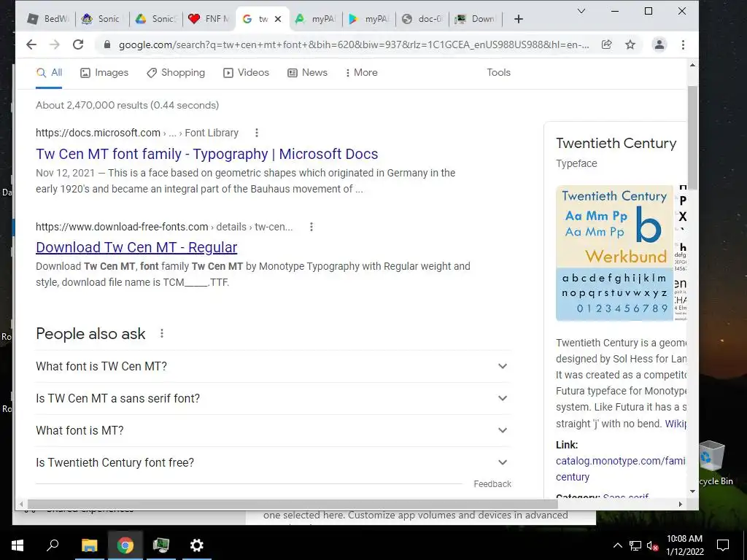Expand 'What font is TW Cen MT?' question
The height and width of the screenshot is (560, 747).
click(x=273, y=366)
